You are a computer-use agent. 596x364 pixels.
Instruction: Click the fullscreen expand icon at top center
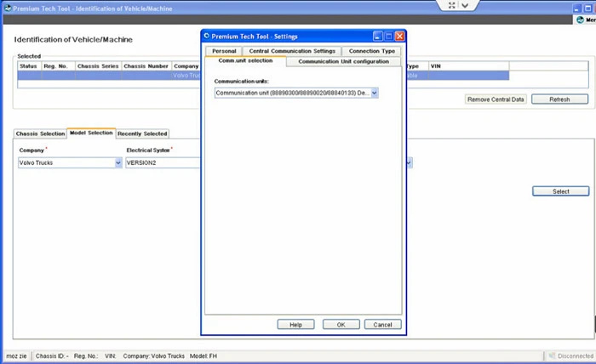(x=451, y=5)
